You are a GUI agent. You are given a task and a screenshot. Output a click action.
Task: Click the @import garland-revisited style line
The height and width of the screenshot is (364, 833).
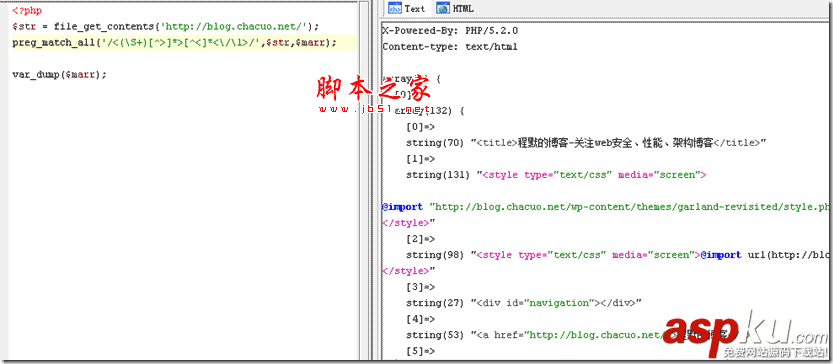point(606,207)
